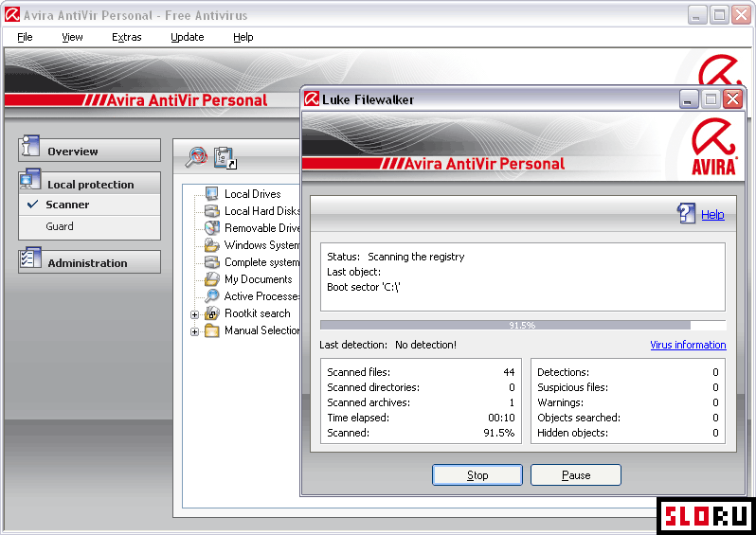
Task: Select Active Processes profile
Action: point(261,296)
